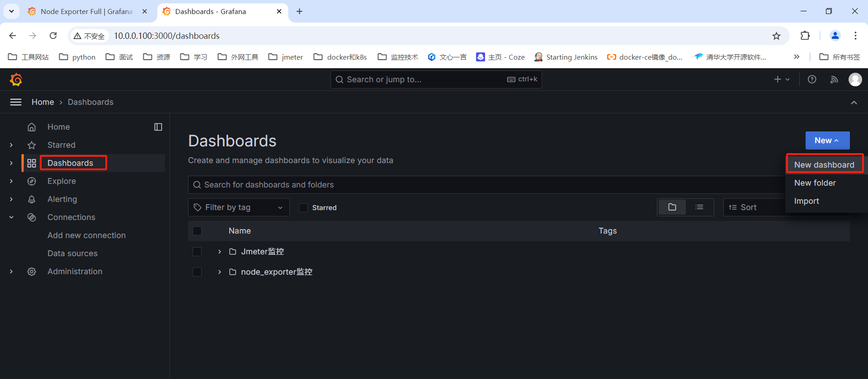Collapse the top bar with chevron
This screenshot has width=868, height=379.
tap(854, 103)
